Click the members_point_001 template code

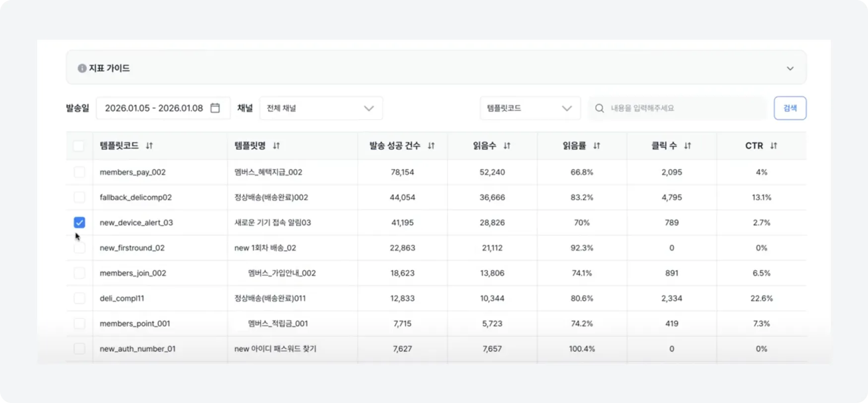pos(135,324)
